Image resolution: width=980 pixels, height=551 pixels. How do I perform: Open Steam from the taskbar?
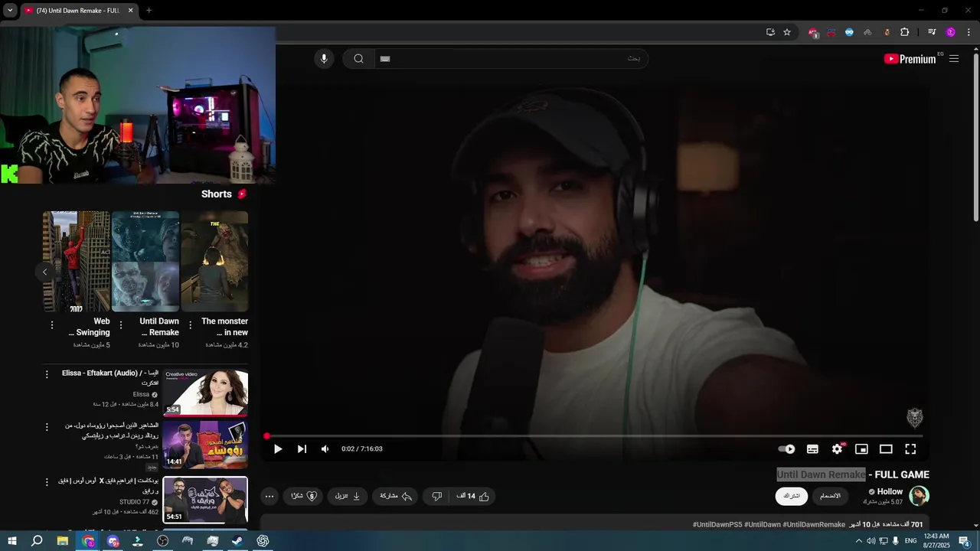pyautogui.click(x=237, y=541)
